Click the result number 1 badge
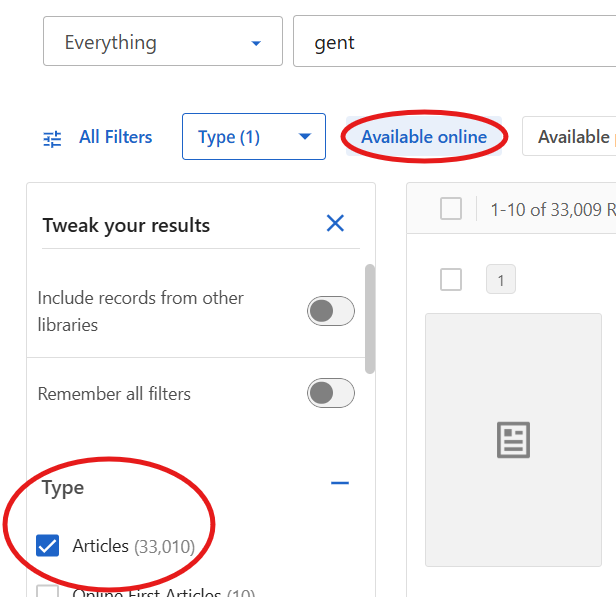This screenshot has width=616, height=597. [500, 280]
